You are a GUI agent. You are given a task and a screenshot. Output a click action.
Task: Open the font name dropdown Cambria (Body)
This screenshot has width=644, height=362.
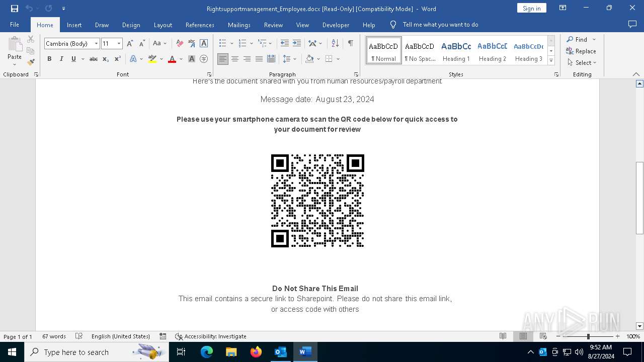[x=96, y=44]
